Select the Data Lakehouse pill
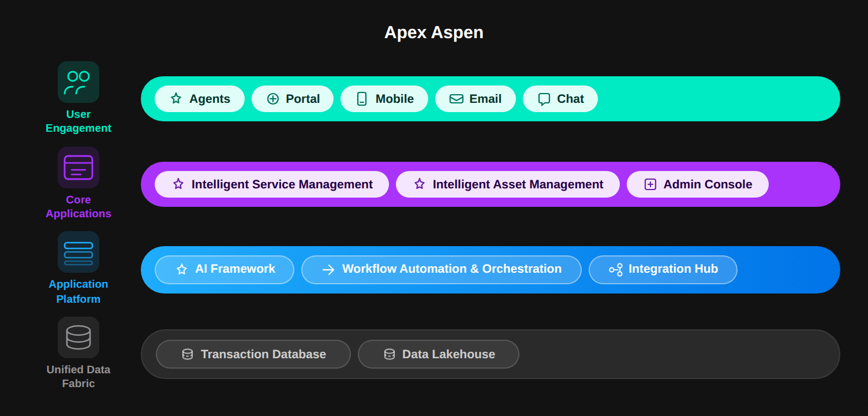Viewport: 868px width, 416px height. pos(438,354)
